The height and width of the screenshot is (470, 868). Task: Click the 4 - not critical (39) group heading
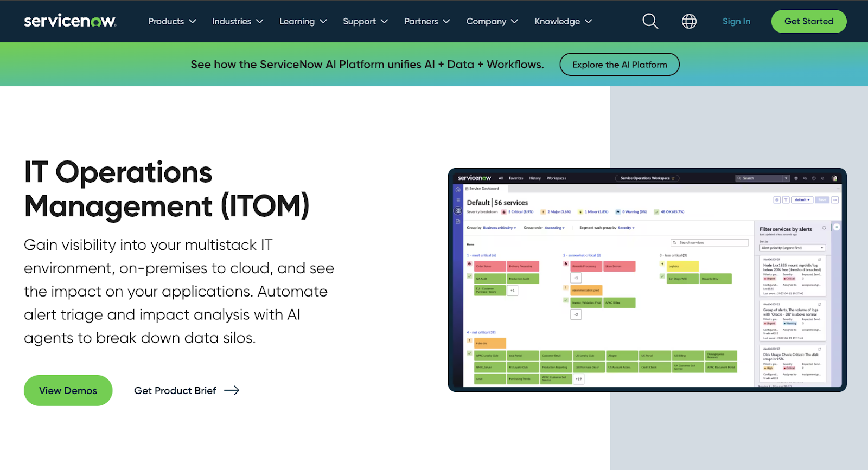tap(481, 332)
